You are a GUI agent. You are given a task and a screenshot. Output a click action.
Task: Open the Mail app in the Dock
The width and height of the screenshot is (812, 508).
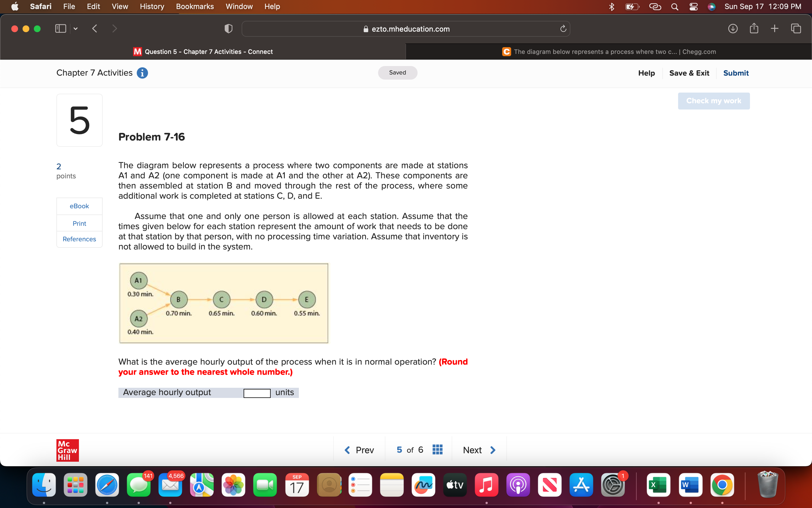(170, 485)
